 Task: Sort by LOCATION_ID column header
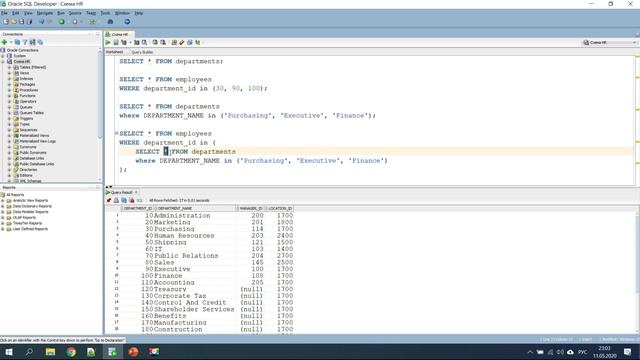(x=280, y=209)
